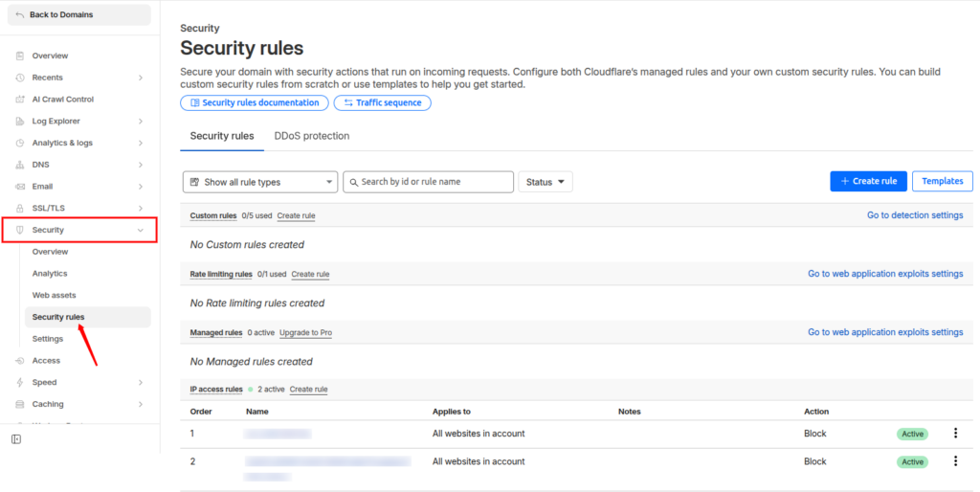Image resolution: width=980 pixels, height=492 pixels.
Task: Click the book icon on the documentation button
Action: pos(195,102)
